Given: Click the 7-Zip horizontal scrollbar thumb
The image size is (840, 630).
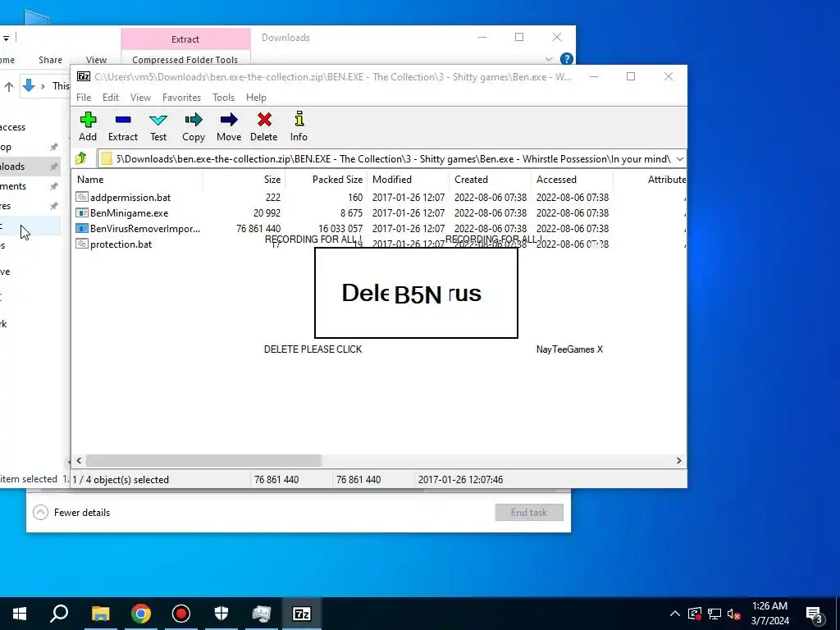Looking at the screenshot, I should point(203,460).
